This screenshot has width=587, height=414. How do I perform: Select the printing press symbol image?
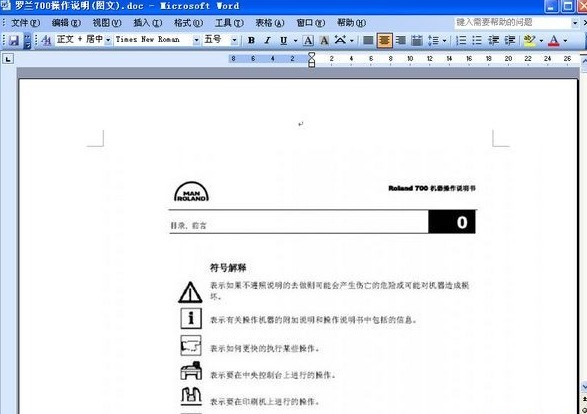click(x=191, y=396)
